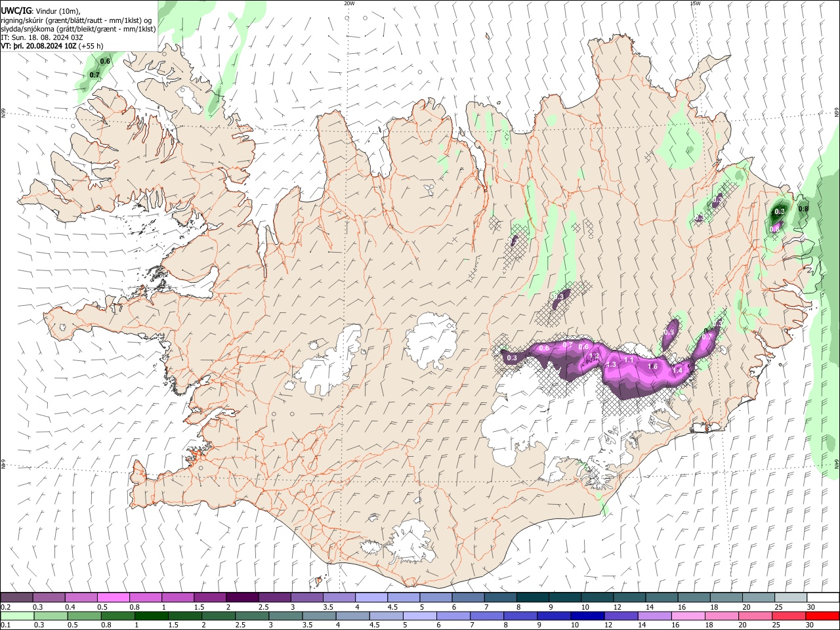Screen dimensions: 840x630
Task: Click the dusky purple snow-legend swatch for 0.2
Action: 16,597
